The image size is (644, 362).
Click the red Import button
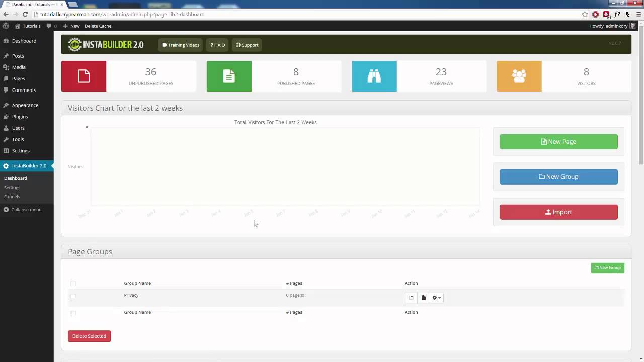tap(558, 212)
